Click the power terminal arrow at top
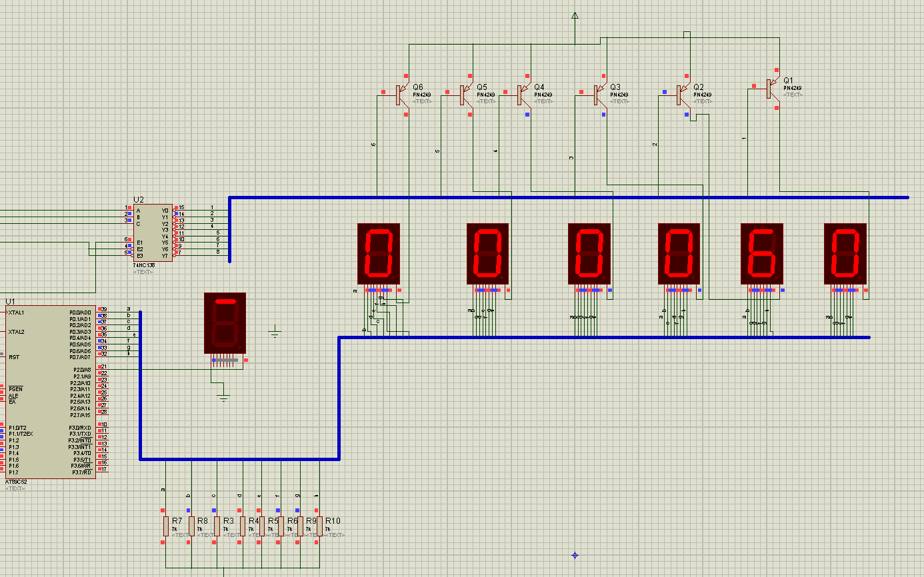 click(x=575, y=16)
